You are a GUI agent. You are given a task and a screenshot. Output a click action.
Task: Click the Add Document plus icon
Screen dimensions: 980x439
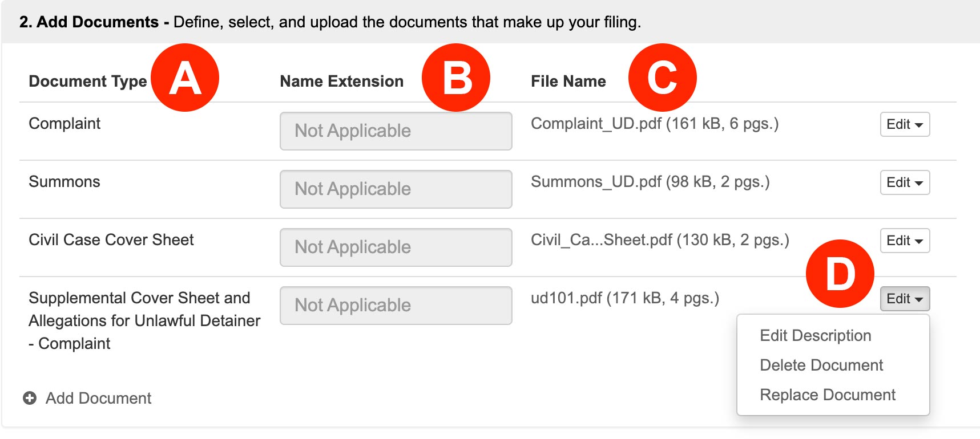tap(29, 399)
